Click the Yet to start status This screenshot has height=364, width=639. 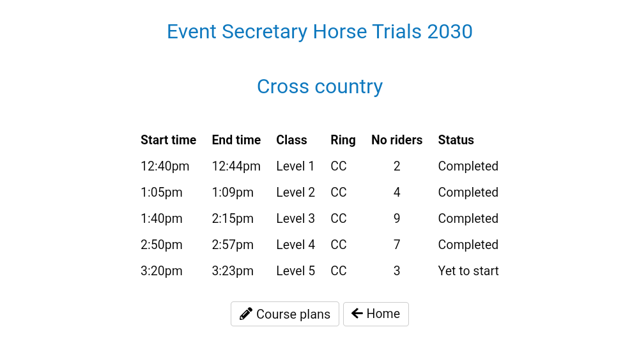[x=468, y=271]
